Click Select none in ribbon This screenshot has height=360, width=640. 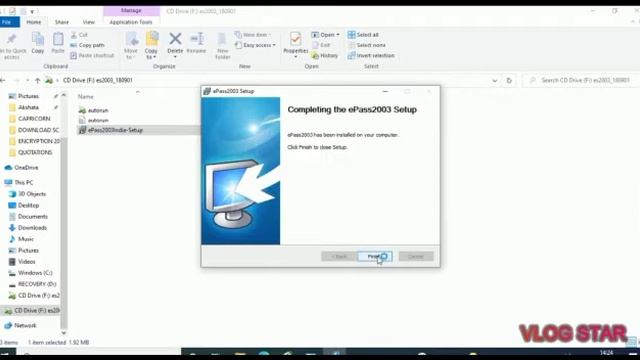point(366,45)
